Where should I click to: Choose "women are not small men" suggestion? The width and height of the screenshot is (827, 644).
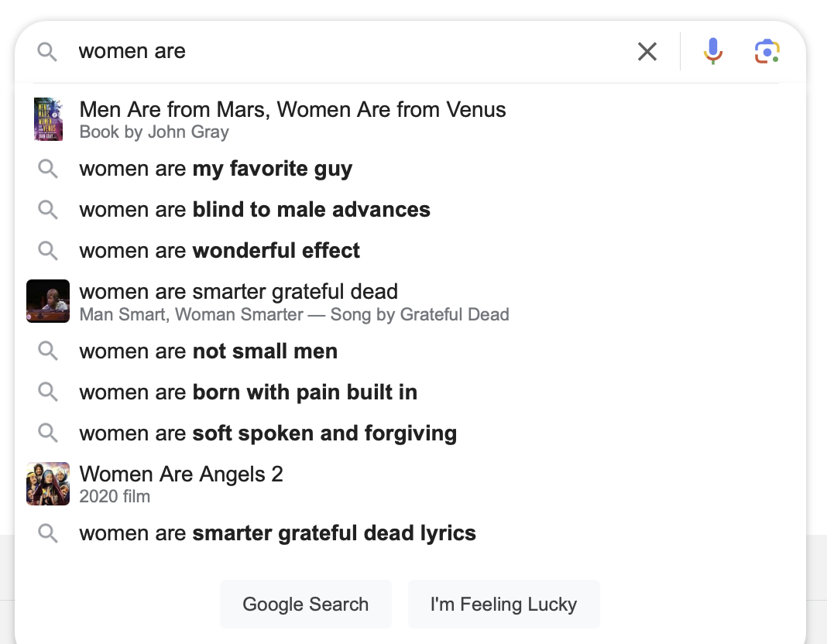[208, 351]
